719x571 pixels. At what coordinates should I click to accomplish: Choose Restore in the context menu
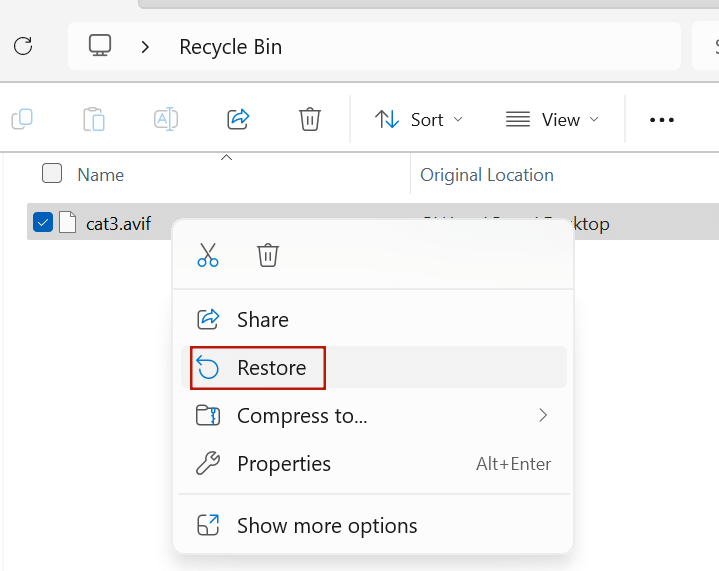pyautogui.click(x=374, y=367)
